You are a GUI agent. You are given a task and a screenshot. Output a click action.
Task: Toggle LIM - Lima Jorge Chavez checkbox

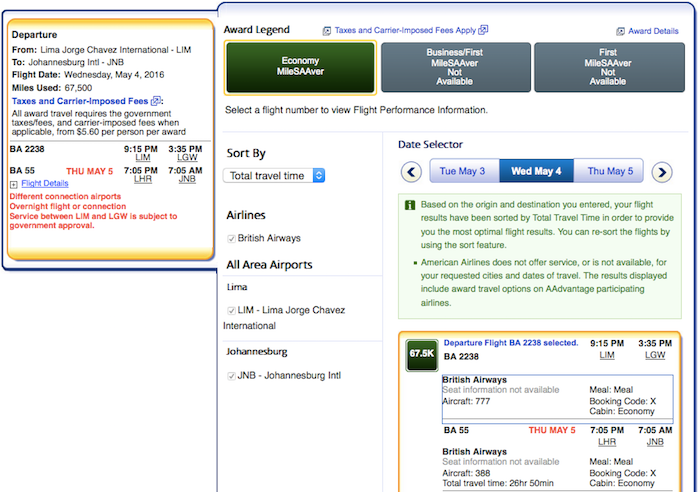tap(231, 310)
